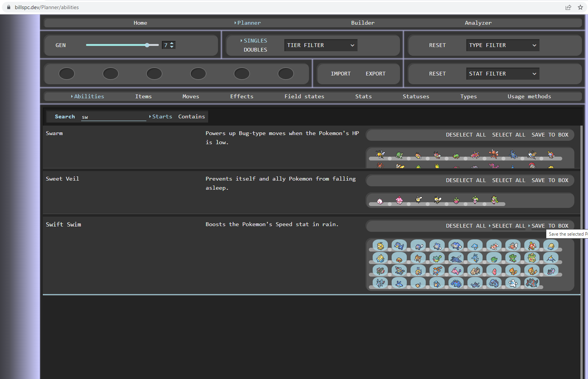The height and width of the screenshot is (379, 588).
Task: Choose the Horsea icon in Swift Swim
Action: pos(475,245)
